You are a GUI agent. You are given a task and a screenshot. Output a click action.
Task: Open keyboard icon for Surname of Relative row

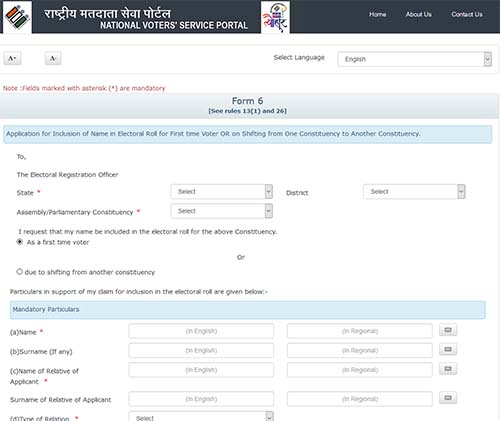click(x=448, y=398)
